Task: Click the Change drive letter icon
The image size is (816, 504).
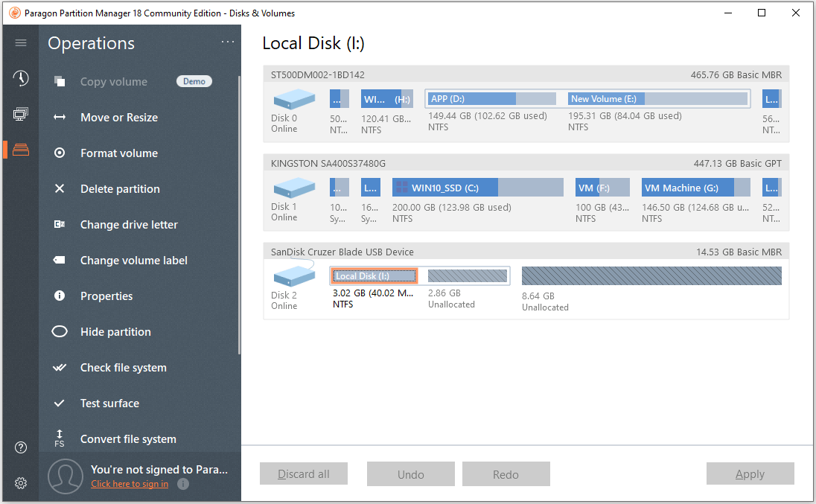Action: 60,224
